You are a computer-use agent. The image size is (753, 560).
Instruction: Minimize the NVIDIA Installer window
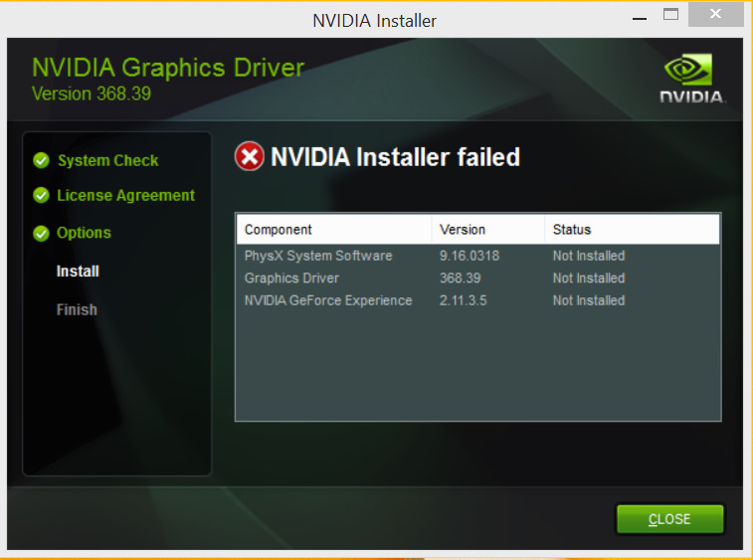(x=640, y=15)
